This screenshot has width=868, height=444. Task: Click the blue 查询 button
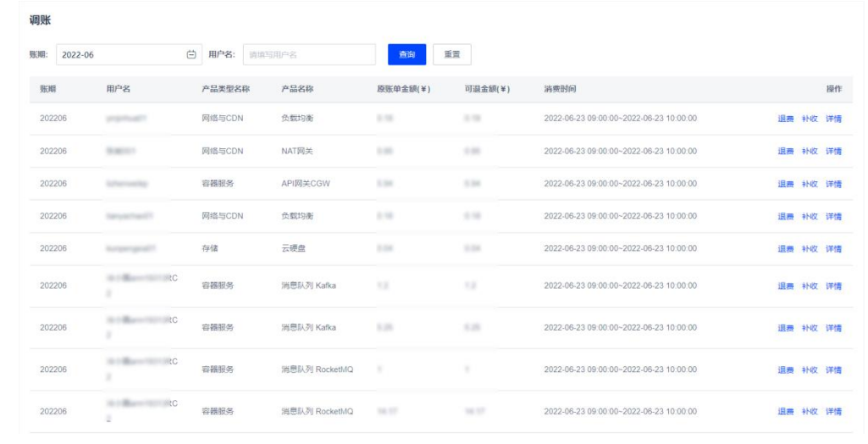coord(406,54)
